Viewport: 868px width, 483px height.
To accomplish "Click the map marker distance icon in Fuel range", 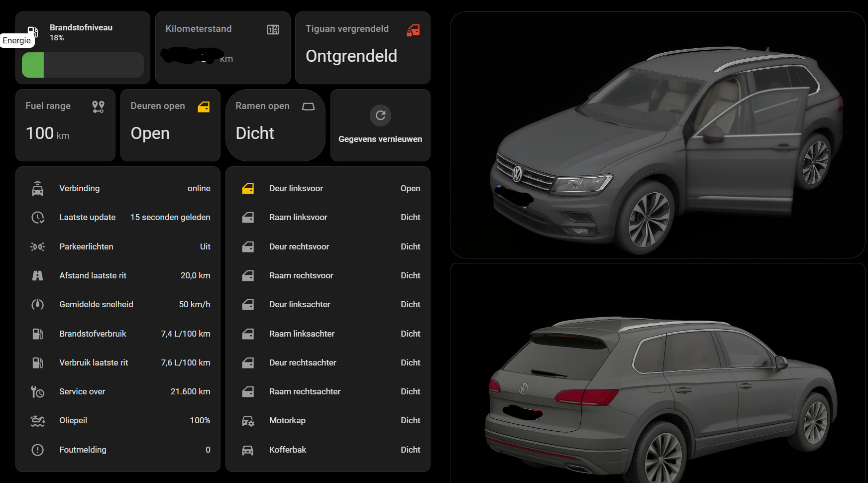I will click(99, 107).
